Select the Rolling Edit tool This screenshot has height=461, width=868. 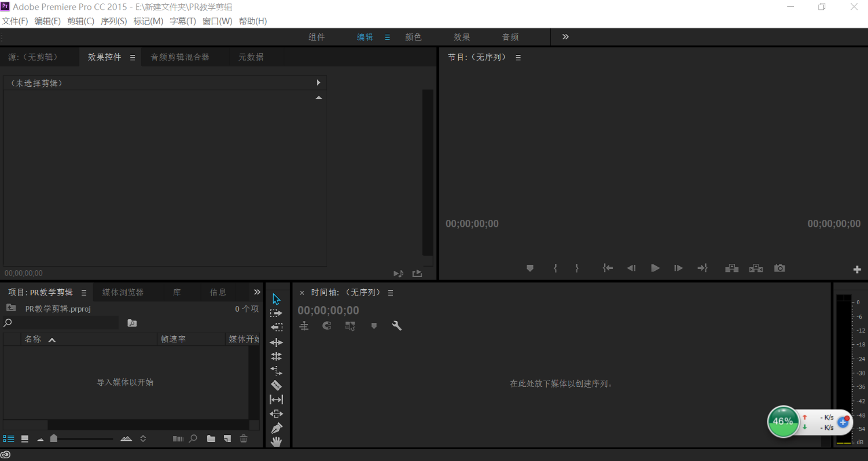tap(276, 356)
